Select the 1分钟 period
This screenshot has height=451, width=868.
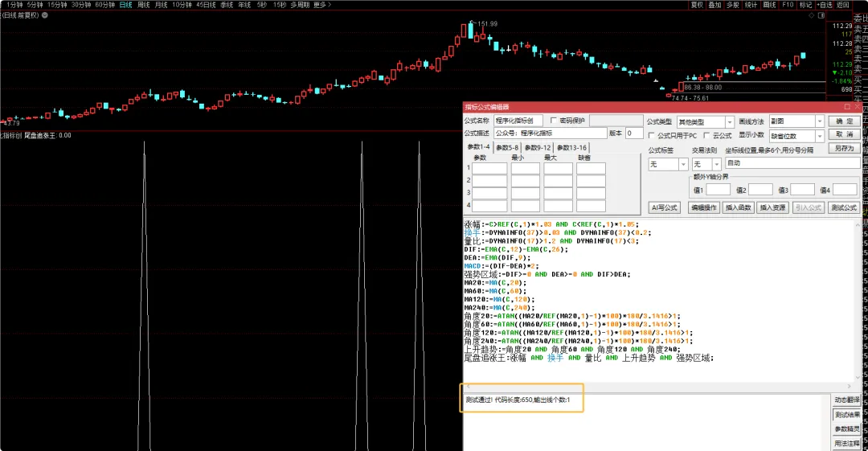click(14, 5)
